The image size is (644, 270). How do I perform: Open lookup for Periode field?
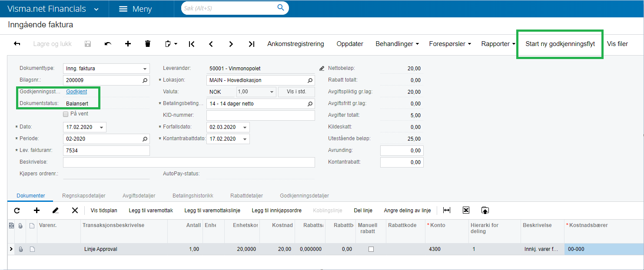click(x=145, y=139)
